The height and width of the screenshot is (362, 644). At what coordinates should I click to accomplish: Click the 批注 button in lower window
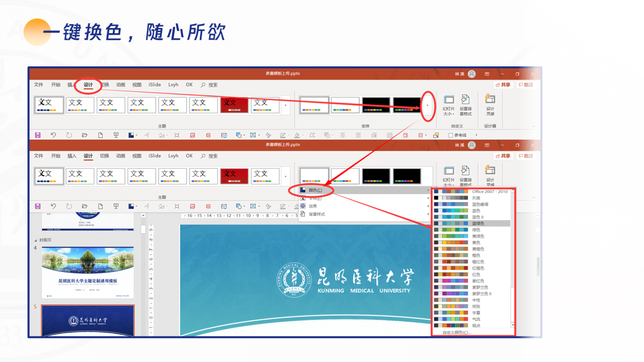point(525,156)
